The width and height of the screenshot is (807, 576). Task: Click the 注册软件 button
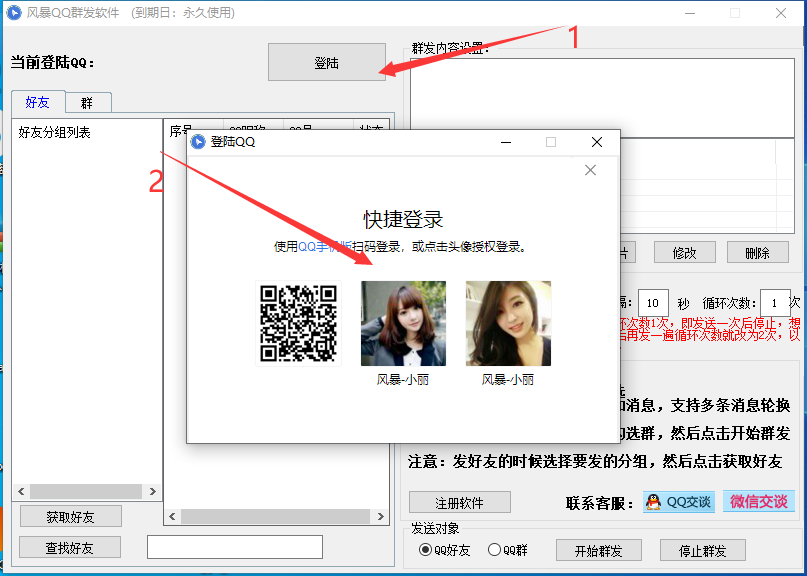click(x=460, y=502)
